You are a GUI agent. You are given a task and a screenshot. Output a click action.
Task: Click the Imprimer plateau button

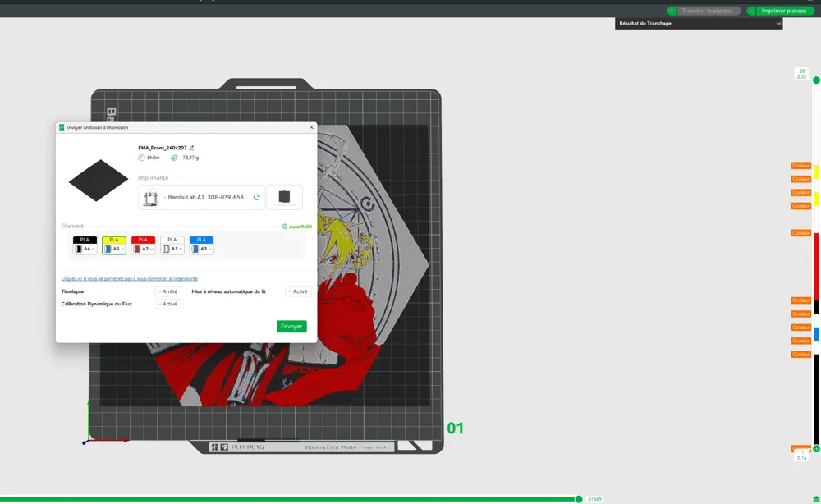[x=784, y=11]
